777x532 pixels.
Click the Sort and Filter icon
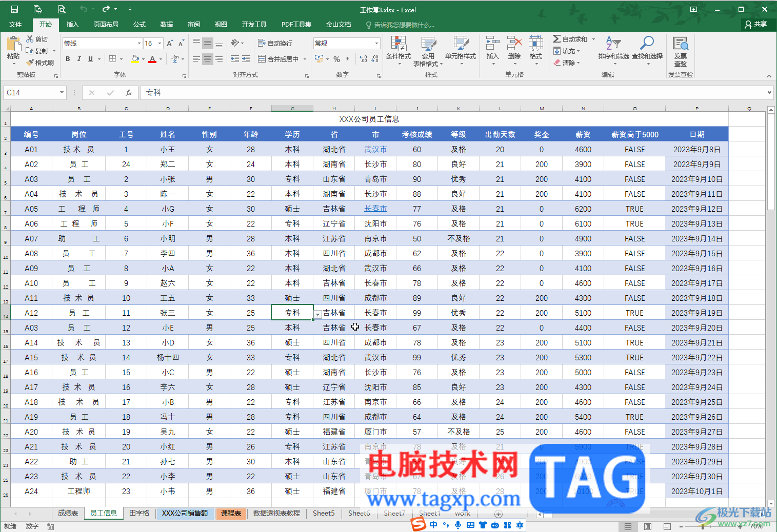(x=613, y=44)
